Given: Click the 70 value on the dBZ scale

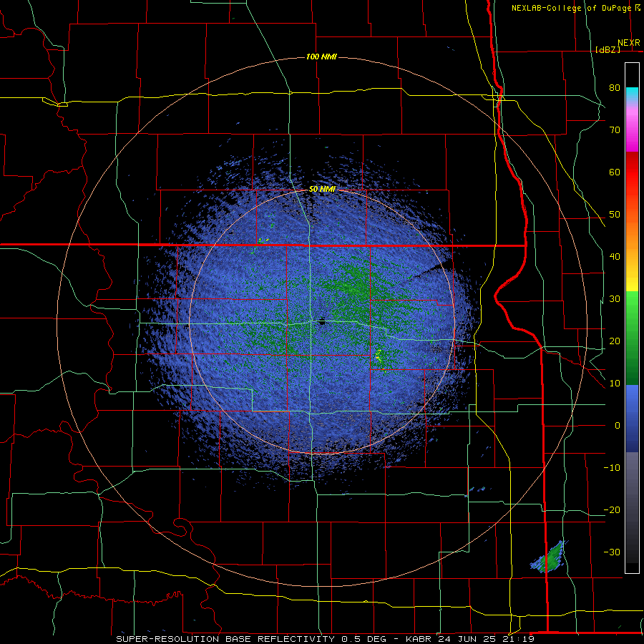Looking at the screenshot, I should (x=615, y=130).
